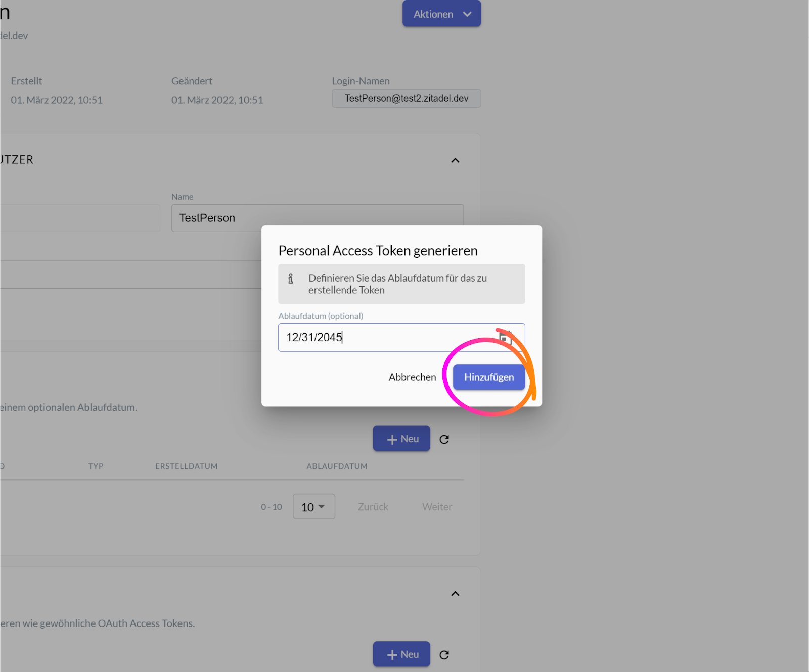The width and height of the screenshot is (809, 672).
Task: Click the TYP column header
Action: pyautogui.click(x=96, y=466)
